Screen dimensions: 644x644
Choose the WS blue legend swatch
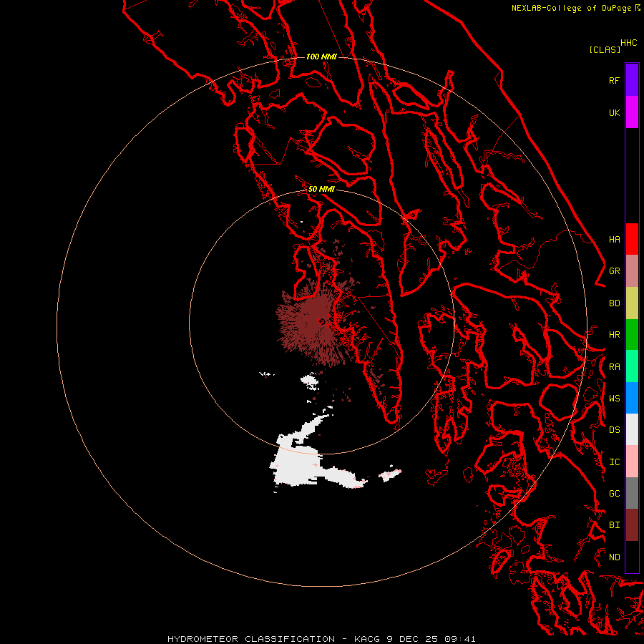point(632,398)
